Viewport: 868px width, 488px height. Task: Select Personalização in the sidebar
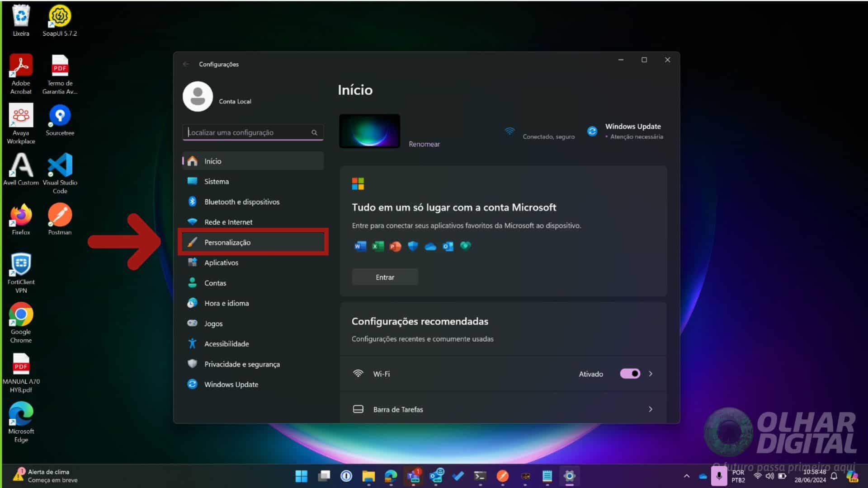253,242
